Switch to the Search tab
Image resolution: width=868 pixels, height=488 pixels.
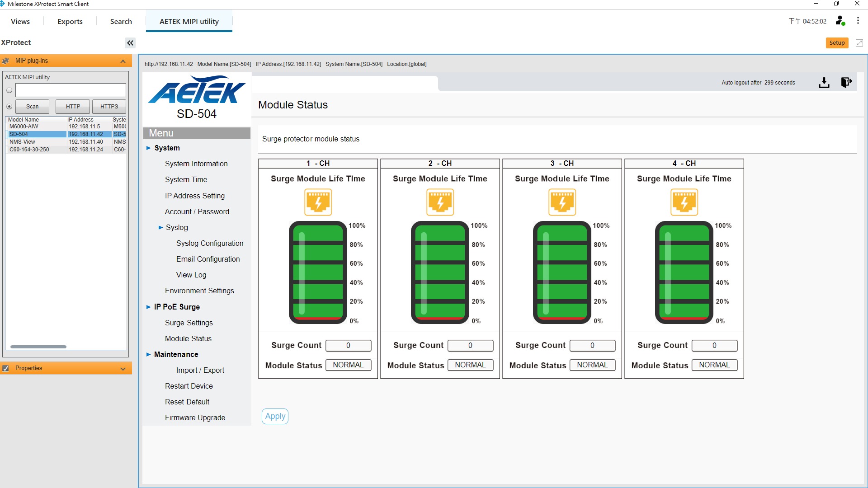[x=121, y=21]
